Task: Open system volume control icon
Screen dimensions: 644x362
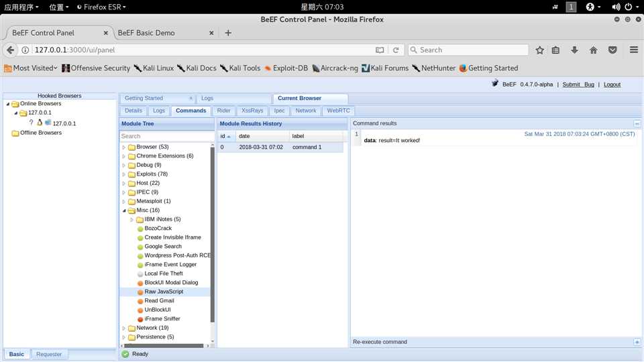Action: point(616,7)
